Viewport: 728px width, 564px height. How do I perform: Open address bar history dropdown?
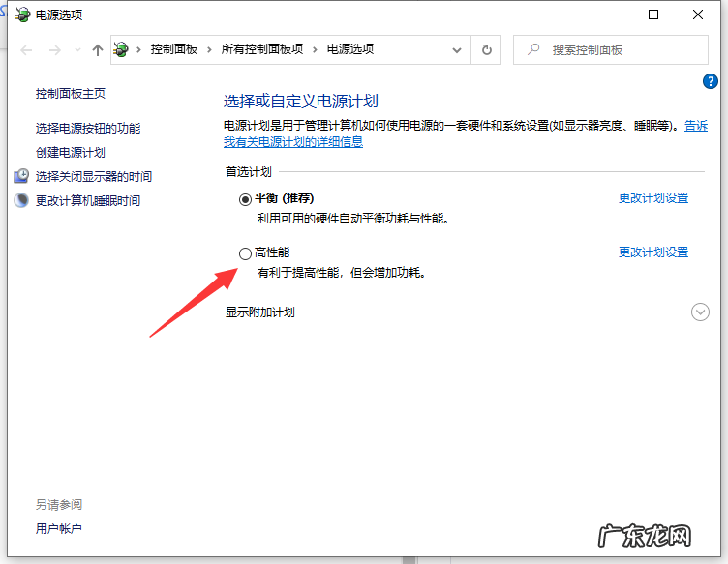pos(457,50)
